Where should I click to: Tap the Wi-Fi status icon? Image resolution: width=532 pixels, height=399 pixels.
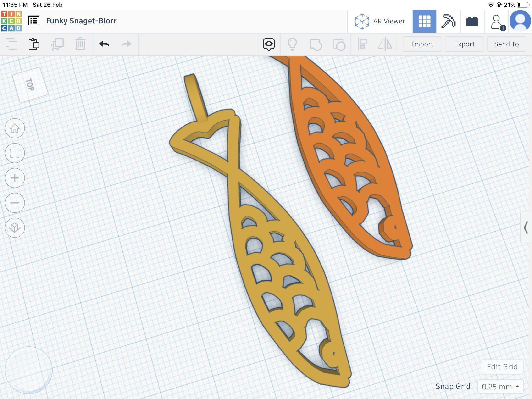point(491,5)
